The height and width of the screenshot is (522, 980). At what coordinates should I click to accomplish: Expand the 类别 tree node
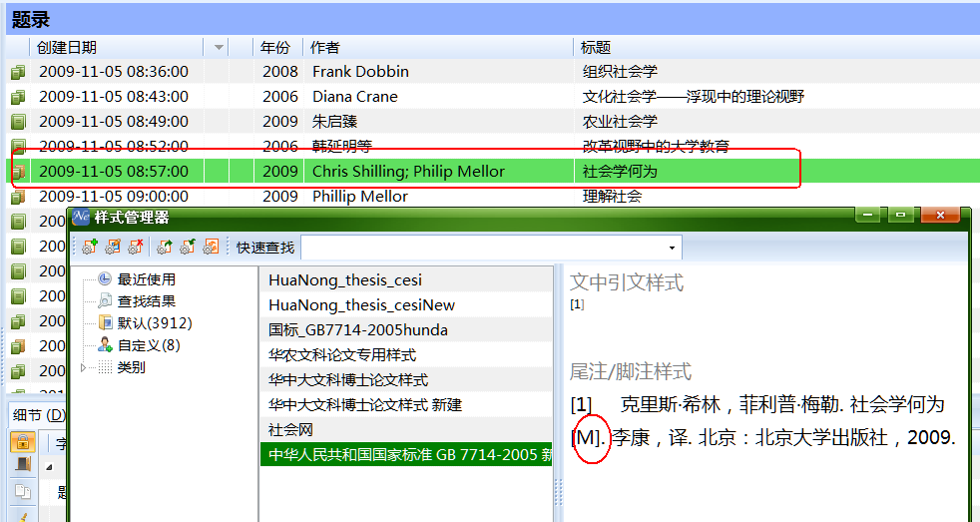(84, 367)
